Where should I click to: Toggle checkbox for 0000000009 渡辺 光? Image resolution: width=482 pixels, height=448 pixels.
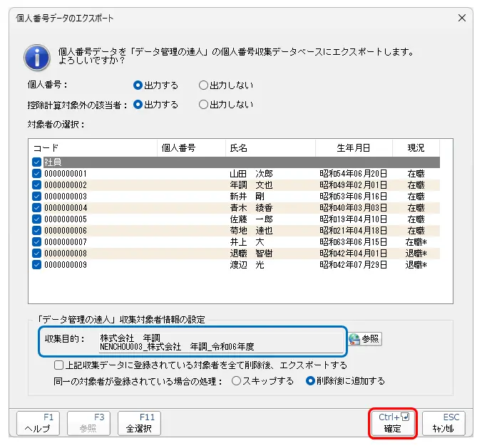37,265
